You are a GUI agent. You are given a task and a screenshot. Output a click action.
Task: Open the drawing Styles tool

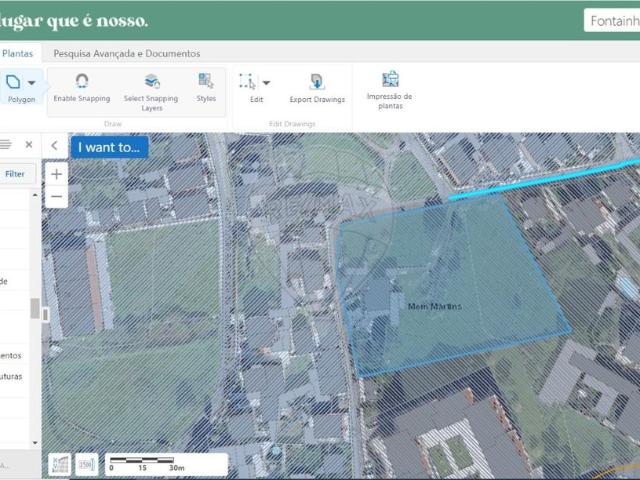pos(206,87)
